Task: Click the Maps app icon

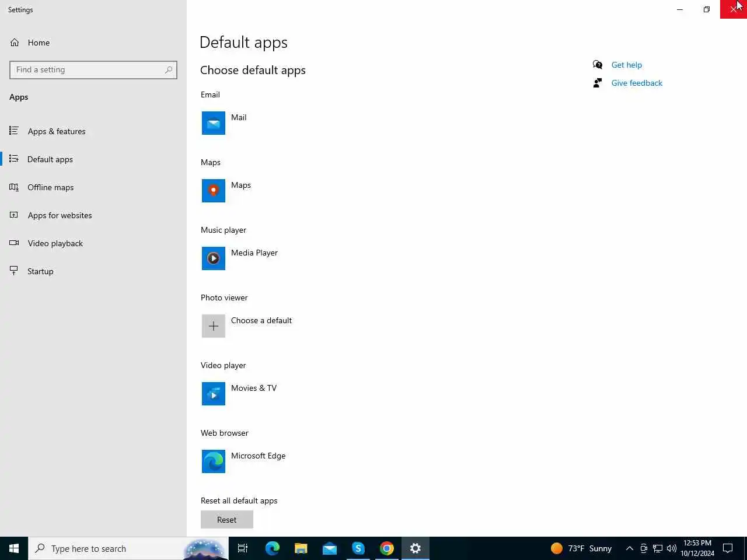Action: (x=214, y=191)
